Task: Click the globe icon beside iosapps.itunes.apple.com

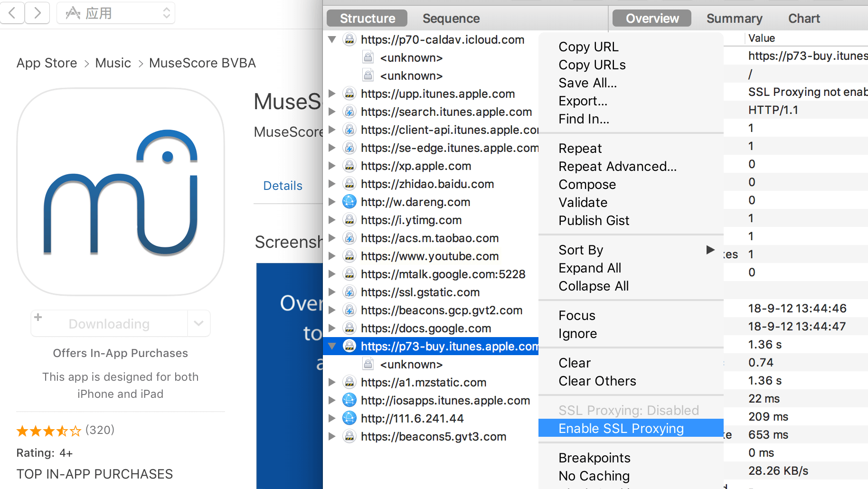Action: pos(349,400)
